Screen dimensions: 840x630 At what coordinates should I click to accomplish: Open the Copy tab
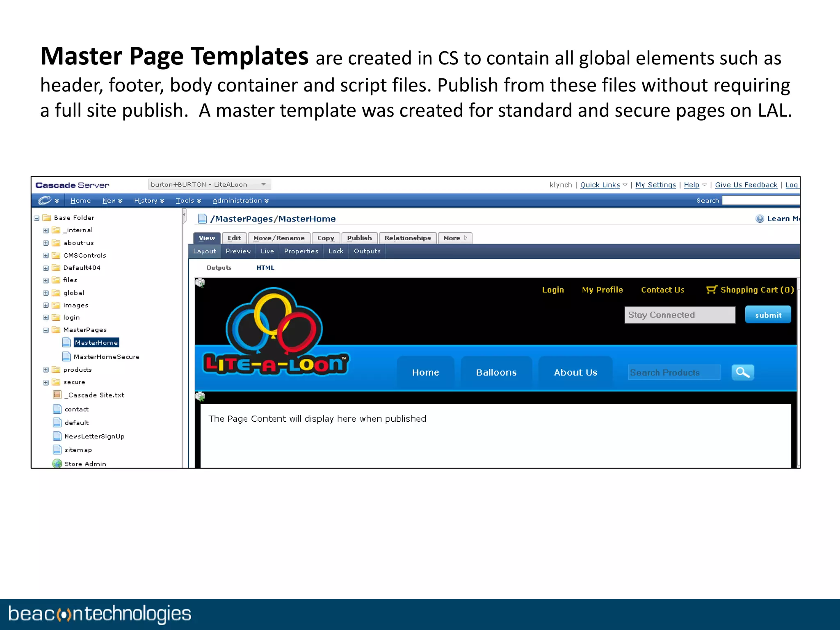point(326,238)
